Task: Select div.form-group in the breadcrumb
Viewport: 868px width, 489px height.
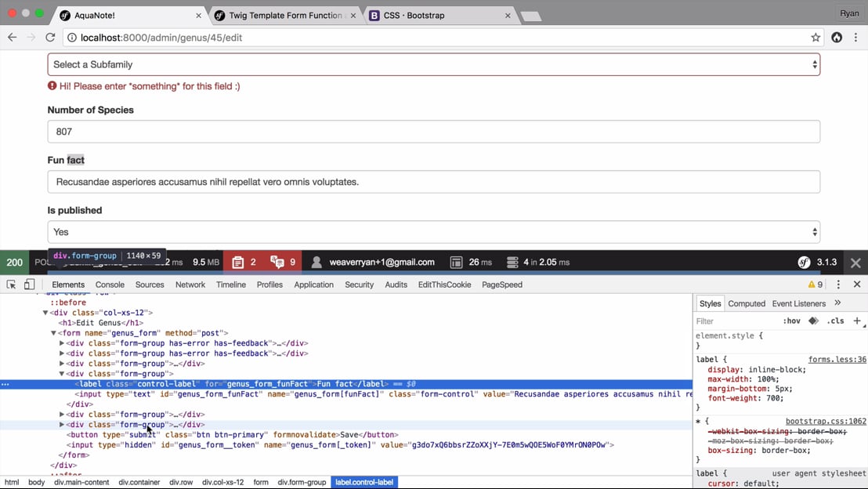Action: pyautogui.click(x=302, y=483)
